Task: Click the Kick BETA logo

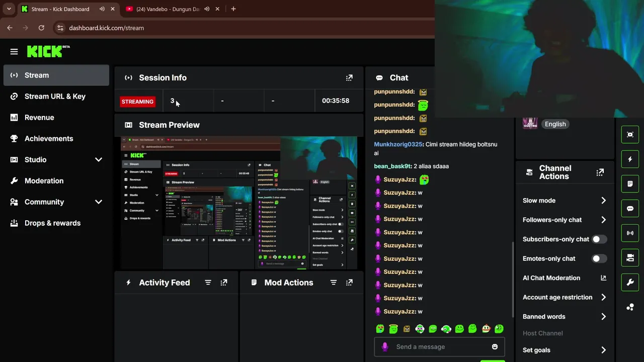Action: pos(48,51)
